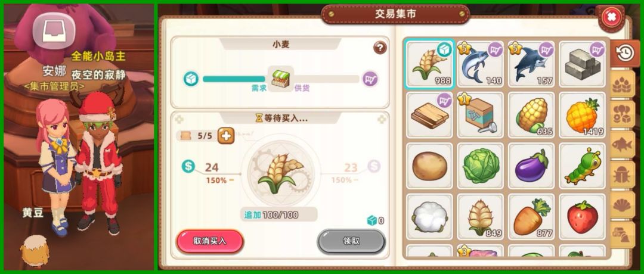The width and height of the screenshot is (644, 274).
Task: Open the insect category side tab
Action: pos(622,175)
